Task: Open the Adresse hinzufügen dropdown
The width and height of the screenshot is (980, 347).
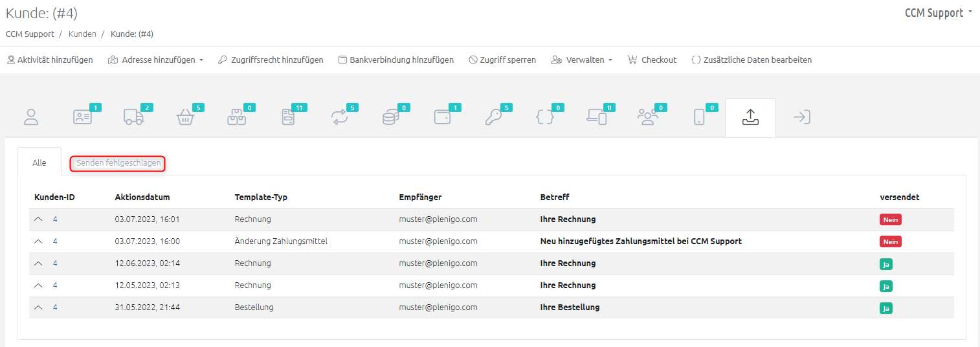Action: click(155, 60)
